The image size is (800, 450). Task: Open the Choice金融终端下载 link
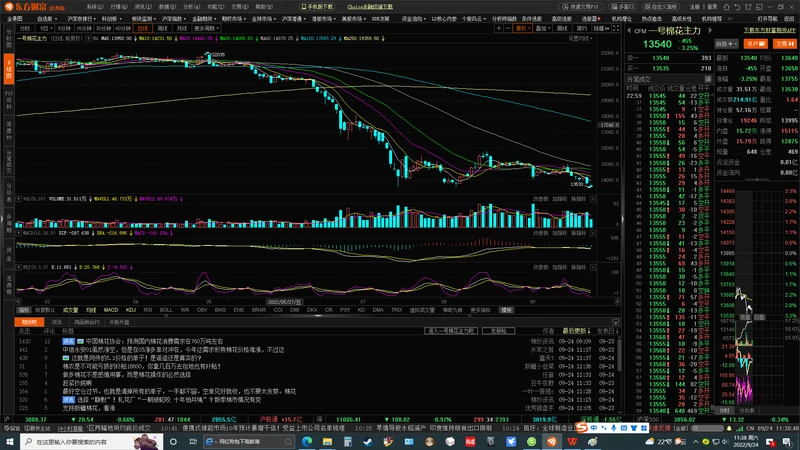click(370, 7)
